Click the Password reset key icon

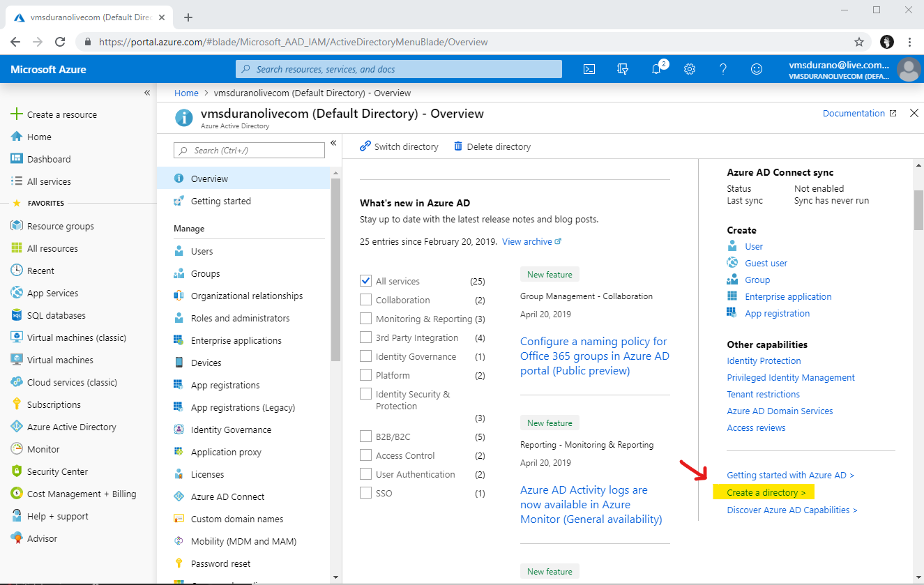coord(179,563)
